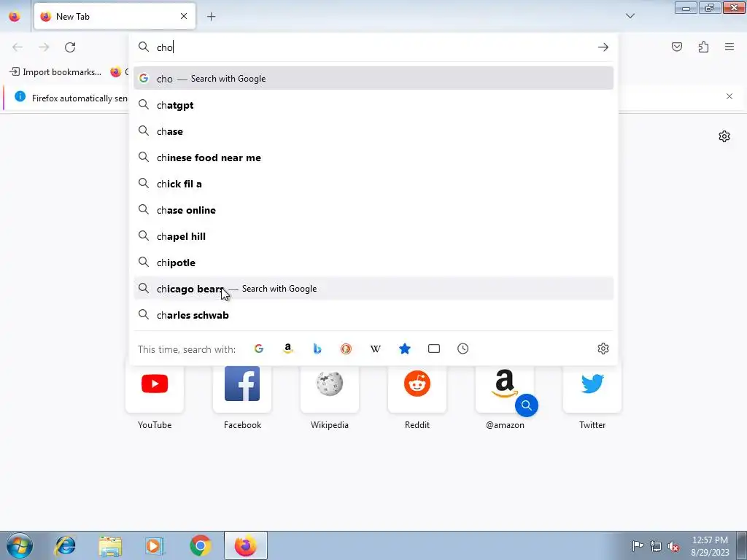747x560 pixels.
Task: Open the Firefox application menu
Action: click(x=729, y=47)
